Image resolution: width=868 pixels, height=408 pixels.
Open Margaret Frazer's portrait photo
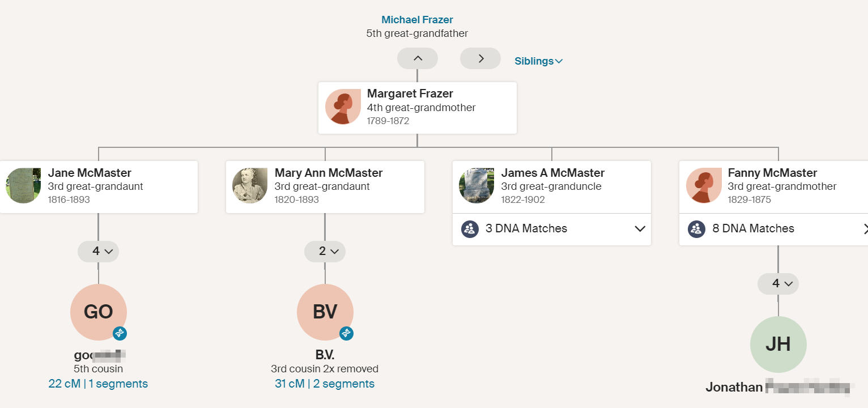click(342, 107)
